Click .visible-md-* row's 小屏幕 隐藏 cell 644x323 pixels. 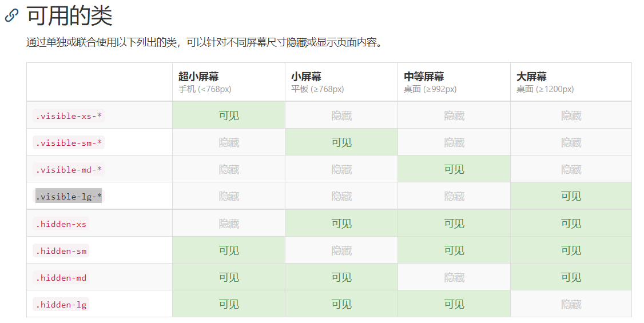click(341, 169)
